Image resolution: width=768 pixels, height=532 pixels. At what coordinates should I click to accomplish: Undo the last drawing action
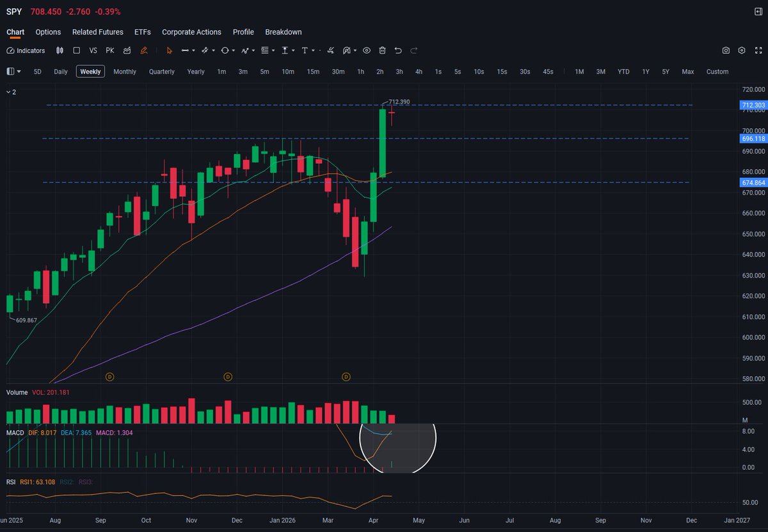coord(398,51)
